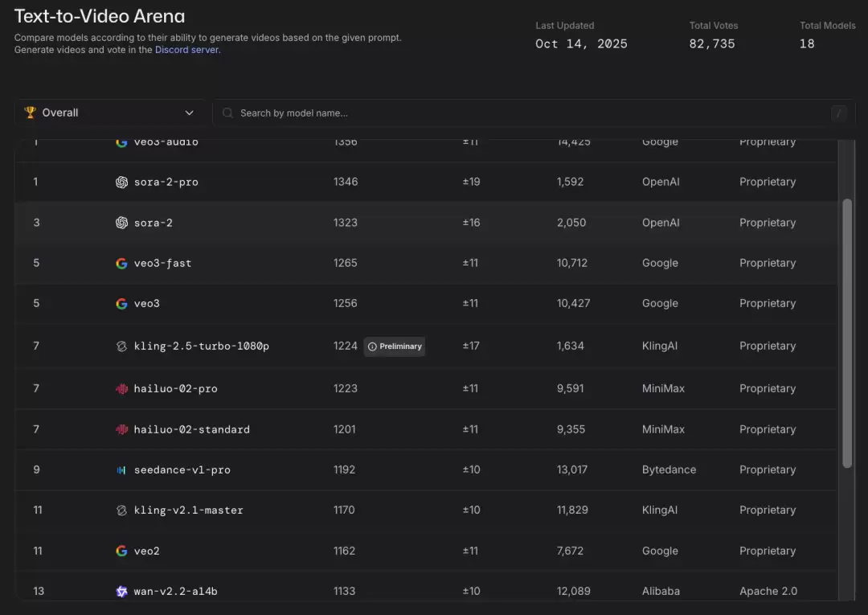Image resolution: width=868 pixels, height=615 pixels.
Task: Click the OpenAI logo beside sora-2-pro
Action: pos(121,182)
